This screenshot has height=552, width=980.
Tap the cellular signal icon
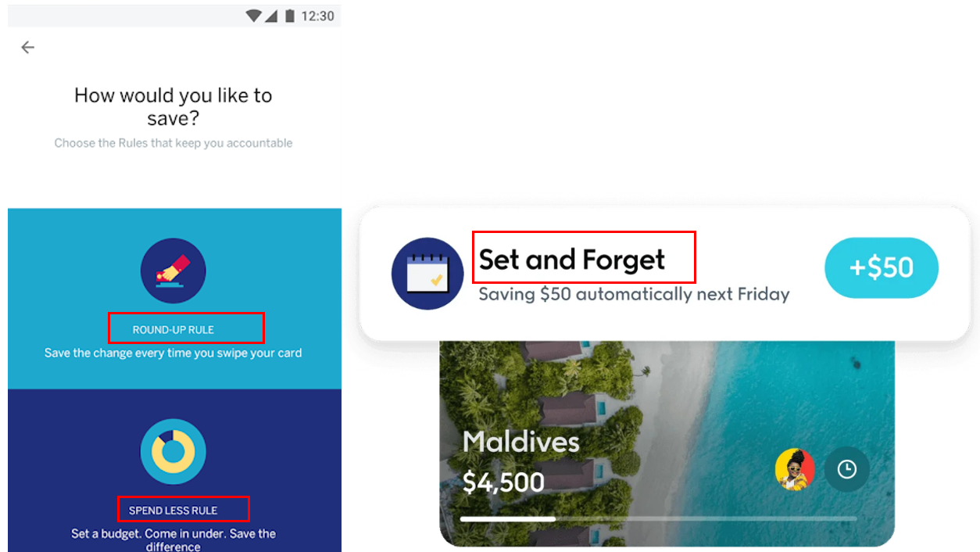pos(271,16)
